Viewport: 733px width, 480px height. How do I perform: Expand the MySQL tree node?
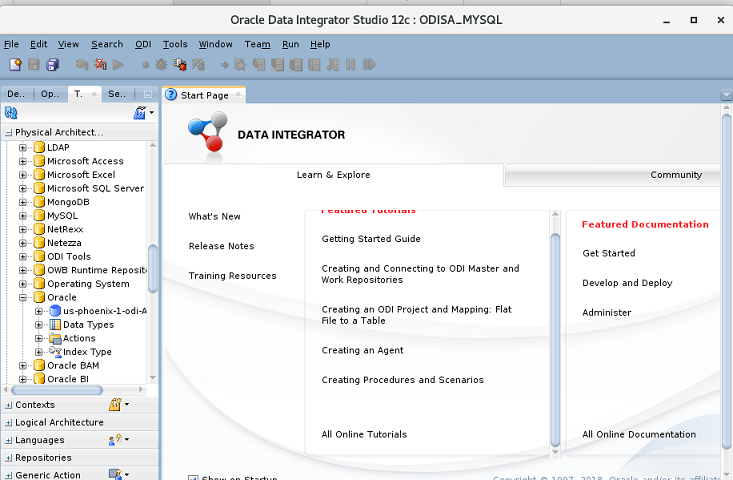coord(22,215)
